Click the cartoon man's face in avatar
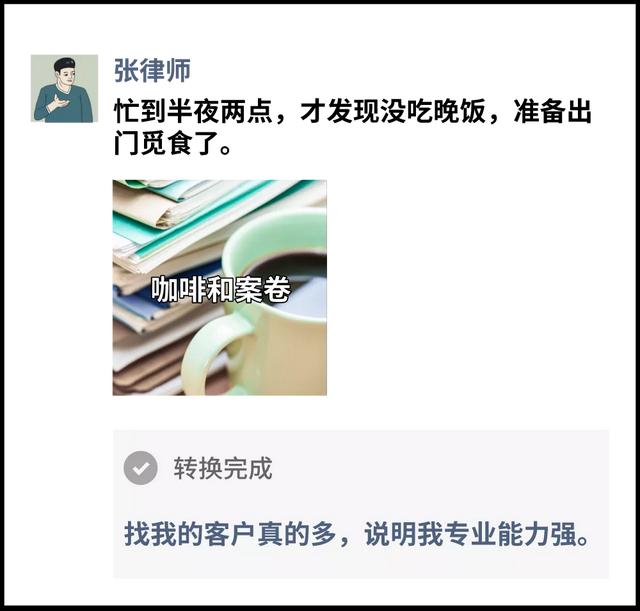 [x=65, y=75]
